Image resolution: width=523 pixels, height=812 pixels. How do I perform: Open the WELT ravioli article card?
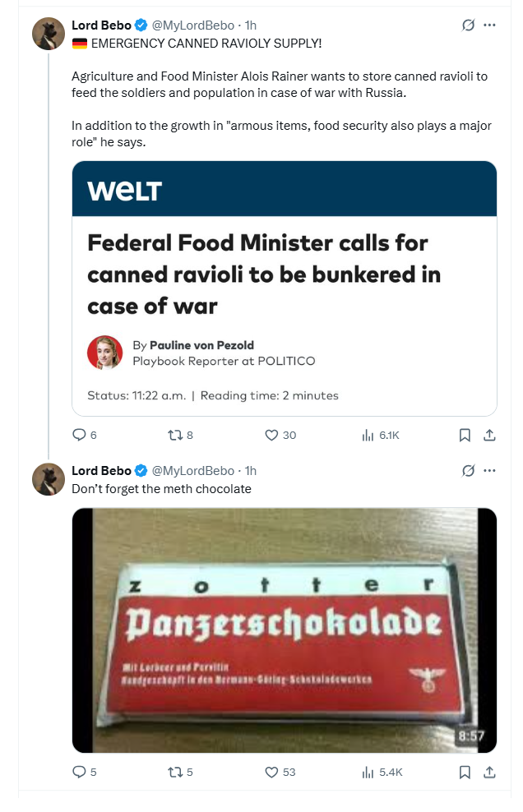(284, 288)
